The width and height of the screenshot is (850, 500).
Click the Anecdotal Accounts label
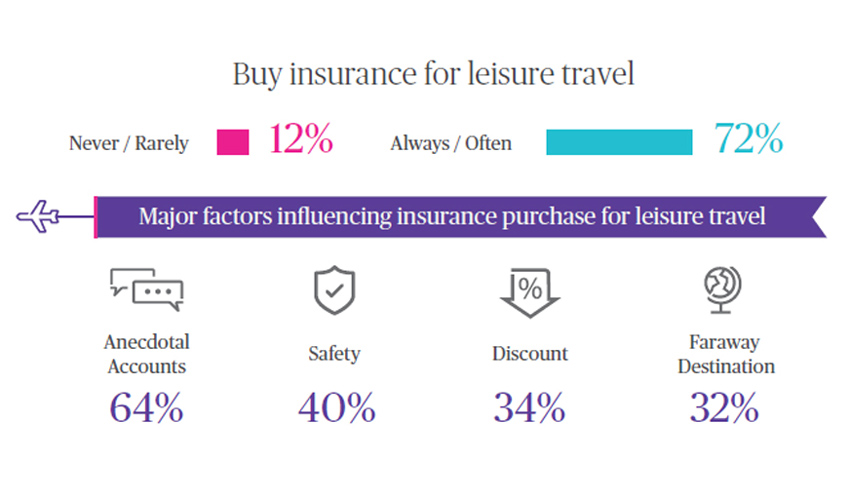click(x=146, y=354)
